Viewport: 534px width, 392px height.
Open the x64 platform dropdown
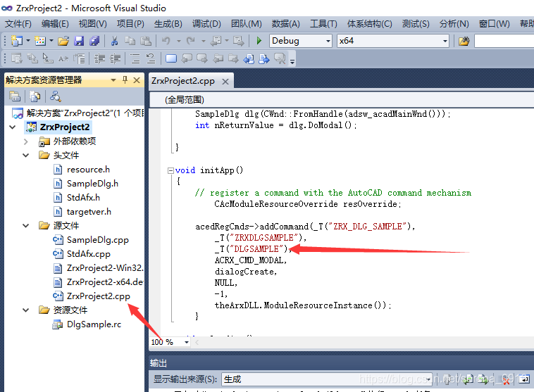pos(445,42)
